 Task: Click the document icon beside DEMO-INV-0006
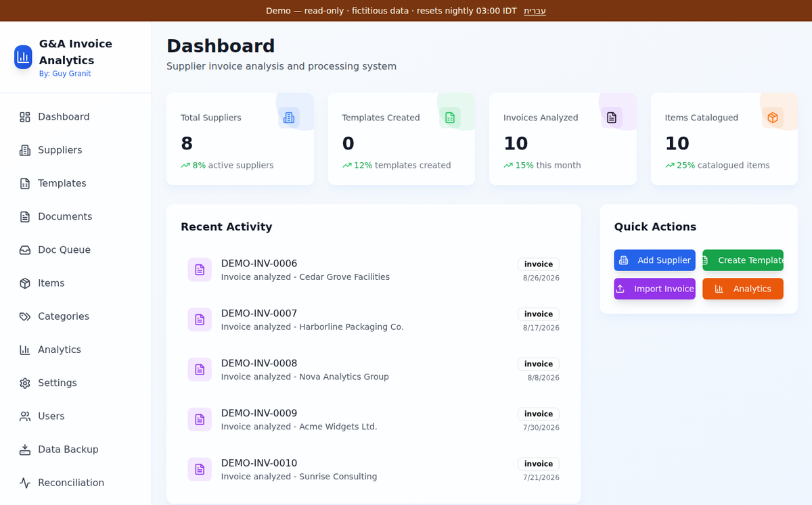[x=200, y=270]
